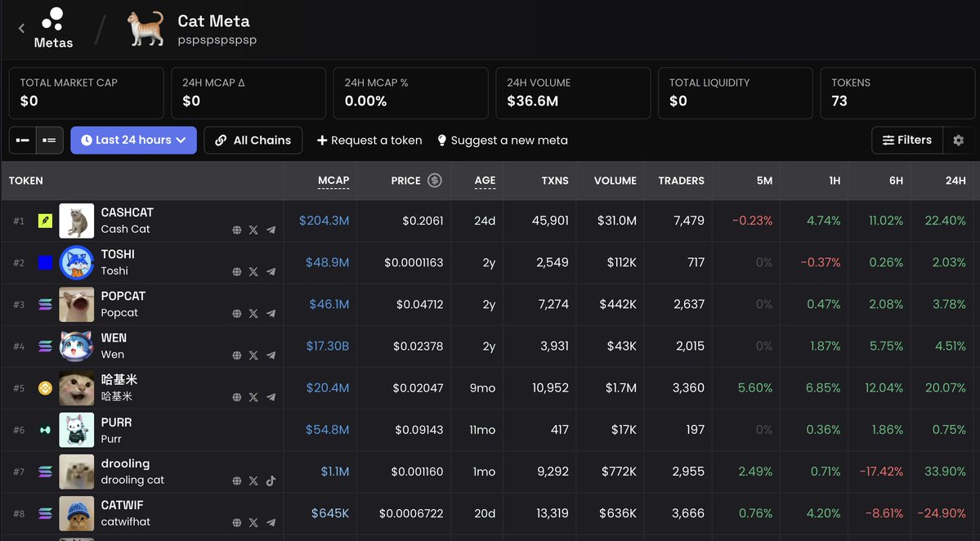The width and height of the screenshot is (980, 541).
Task: Open drooling cat X profile icon
Action: click(x=253, y=481)
